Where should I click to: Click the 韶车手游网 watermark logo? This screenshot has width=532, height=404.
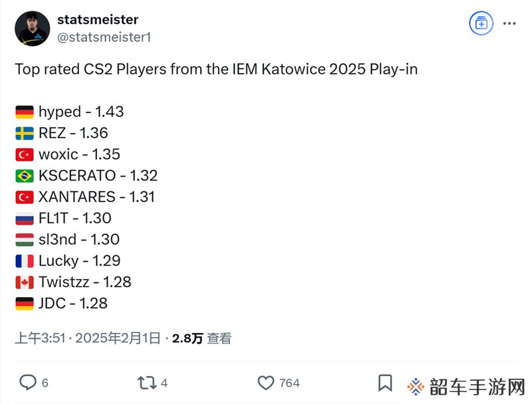(467, 387)
